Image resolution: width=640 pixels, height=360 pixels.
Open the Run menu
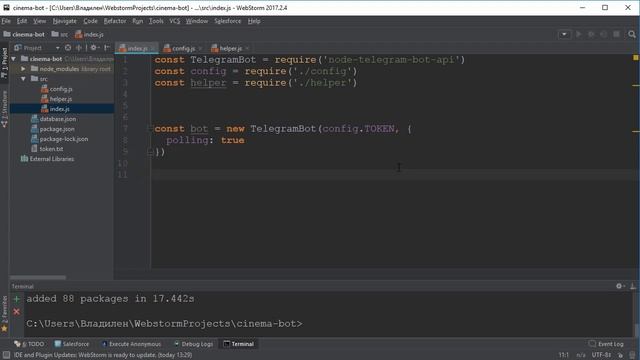pyautogui.click(x=138, y=21)
